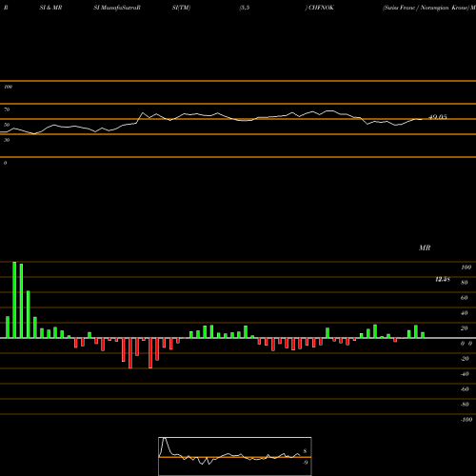Click the MR axis label -40
The image size is (476, 476).
click(x=465, y=374)
